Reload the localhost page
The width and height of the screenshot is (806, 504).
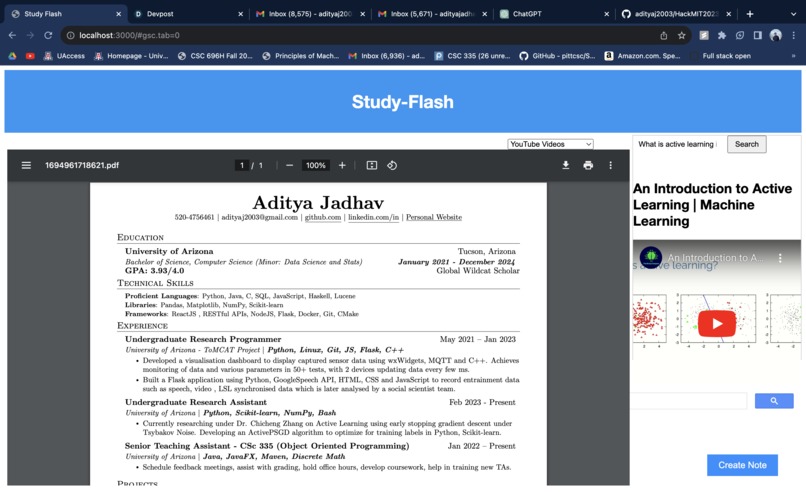(x=48, y=35)
